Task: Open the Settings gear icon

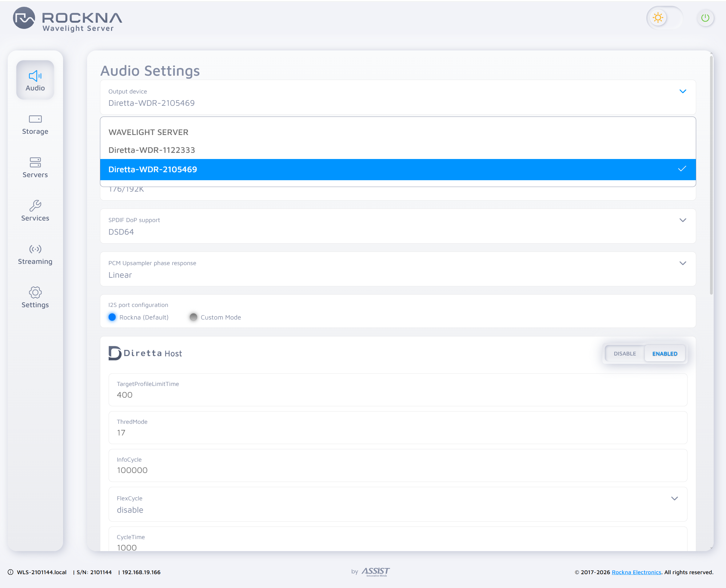Action: [35, 292]
